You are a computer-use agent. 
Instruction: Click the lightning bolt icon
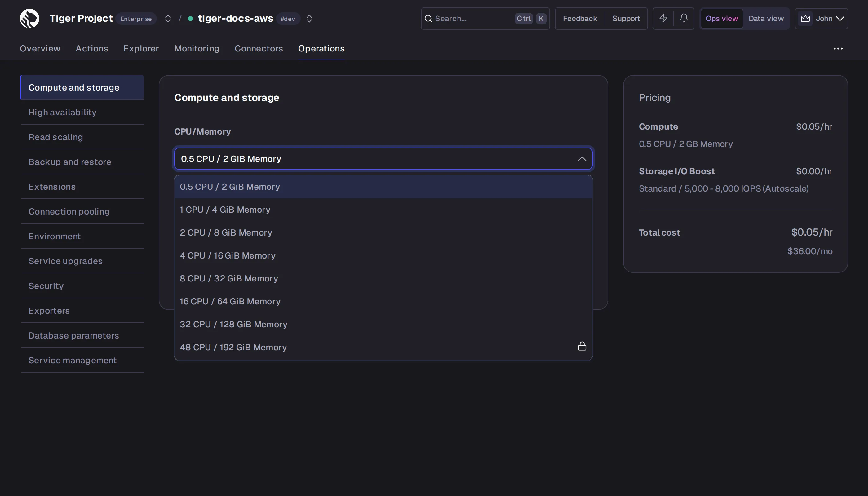tap(663, 18)
